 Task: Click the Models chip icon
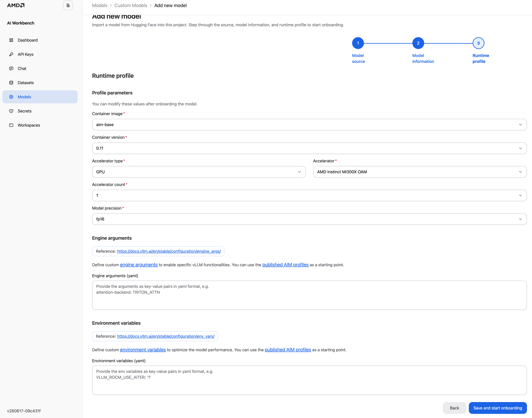tap(11, 97)
